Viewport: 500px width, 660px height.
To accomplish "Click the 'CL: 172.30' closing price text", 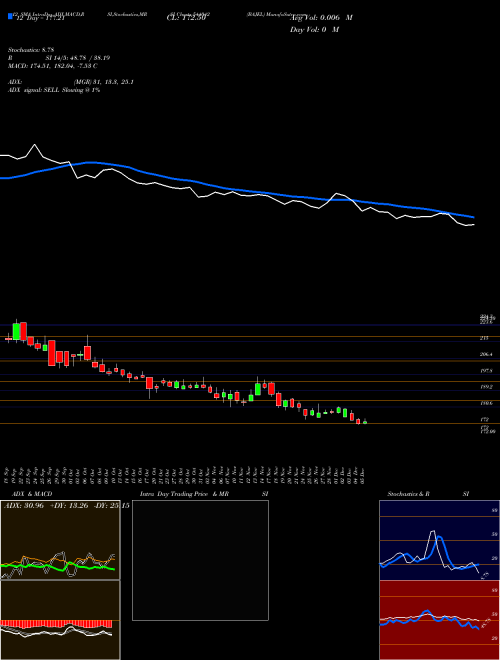I will (x=186, y=19).
